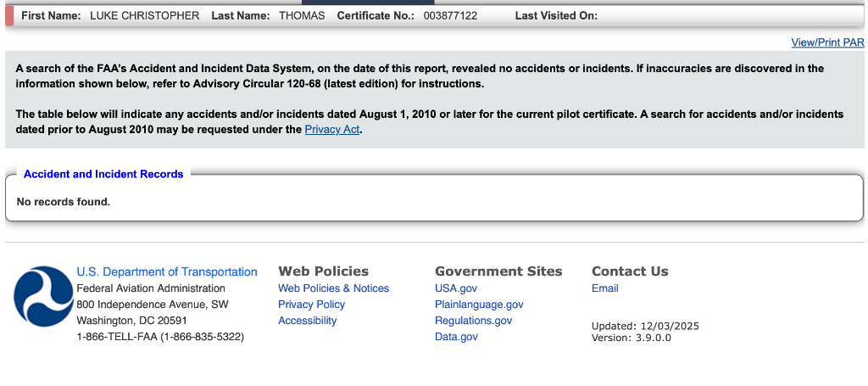Click the DOT triskelion logo
The width and height of the screenshot is (868, 386).
[x=43, y=296]
